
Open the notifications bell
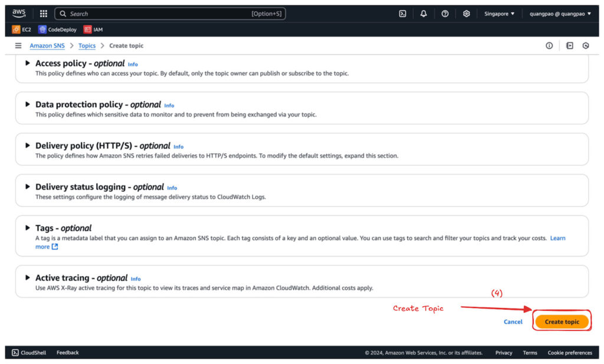(424, 14)
